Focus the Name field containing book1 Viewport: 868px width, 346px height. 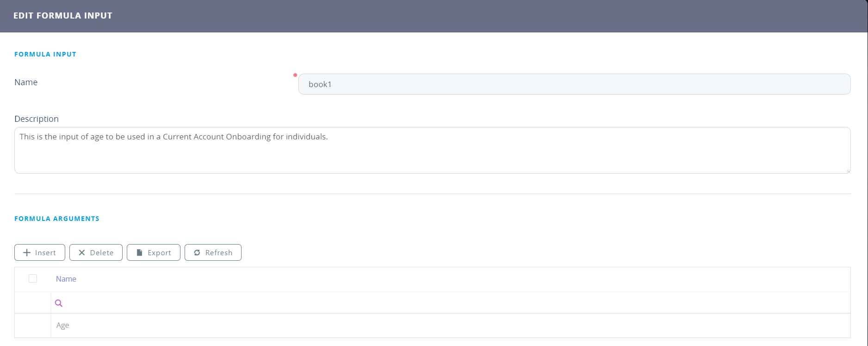coord(574,84)
